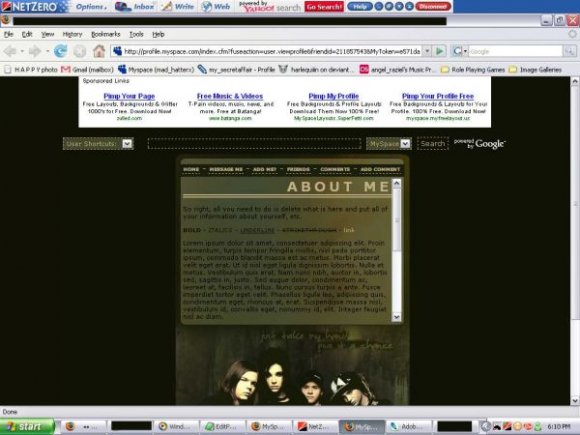Open the Tools menu
The height and width of the screenshot is (435, 580).
(x=136, y=34)
